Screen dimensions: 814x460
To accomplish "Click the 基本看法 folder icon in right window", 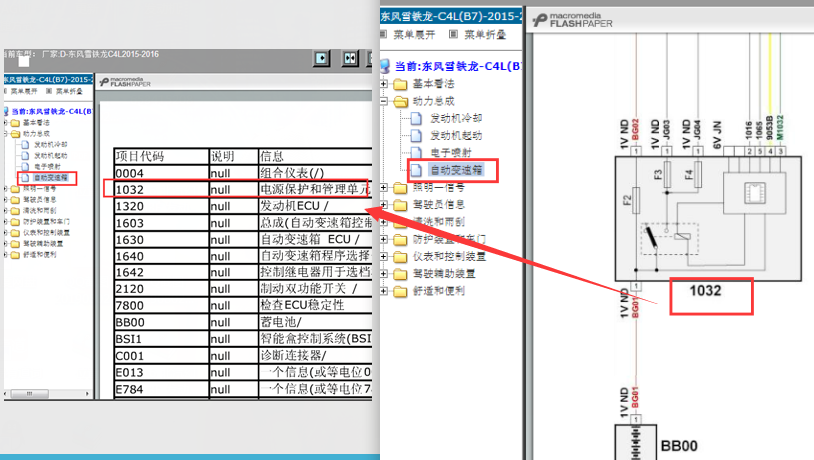I will coord(400,84).
